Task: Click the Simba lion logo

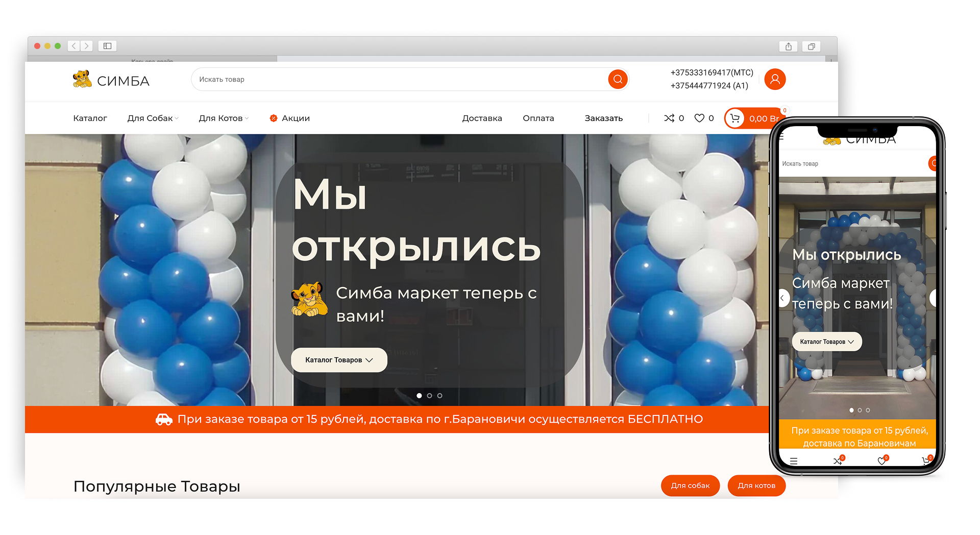Action: pyautogui.click(x=82, y=79)
